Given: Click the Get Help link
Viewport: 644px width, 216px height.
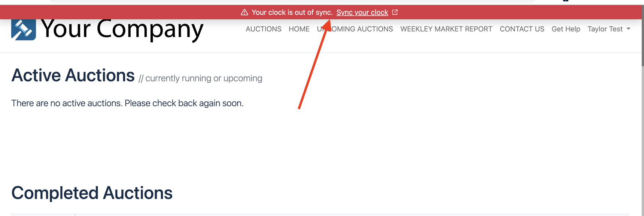Looking at the screenshot, I should coord(565,29).
